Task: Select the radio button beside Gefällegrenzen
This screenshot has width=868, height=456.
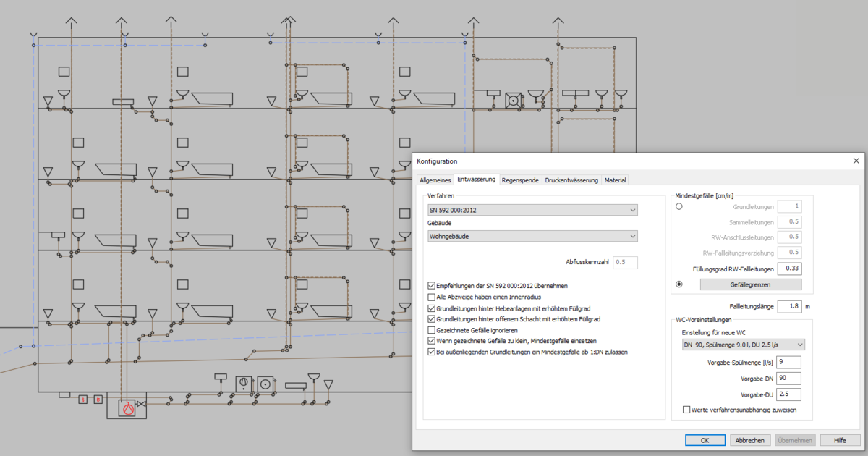Action: click(678, 284)
